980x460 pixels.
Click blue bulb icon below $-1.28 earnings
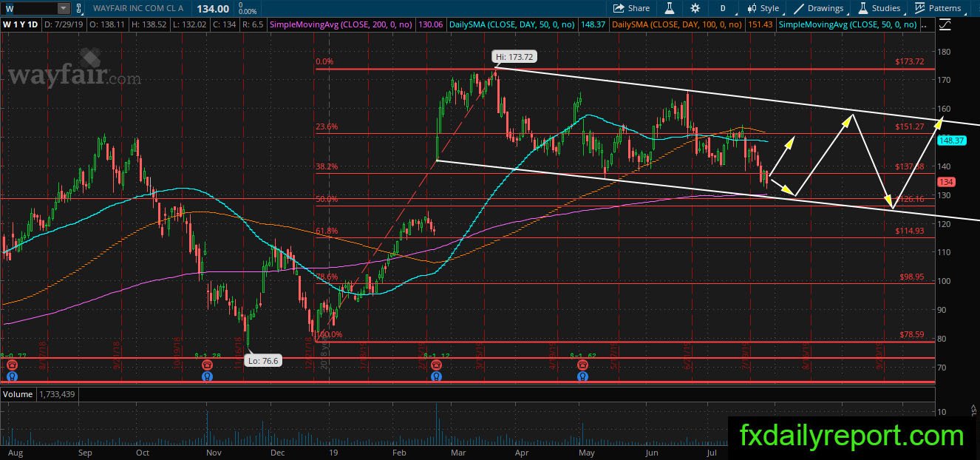click(208, 376)
